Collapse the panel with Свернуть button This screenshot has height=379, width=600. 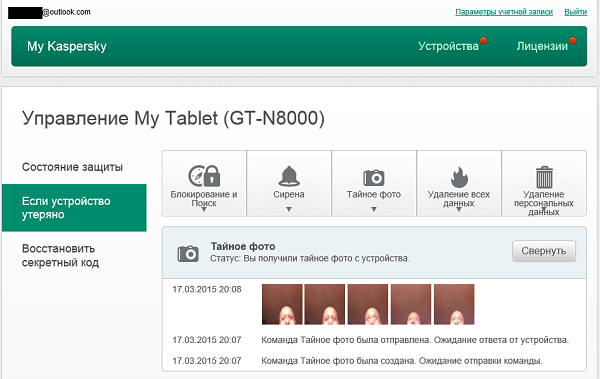[x=544, y=251]
